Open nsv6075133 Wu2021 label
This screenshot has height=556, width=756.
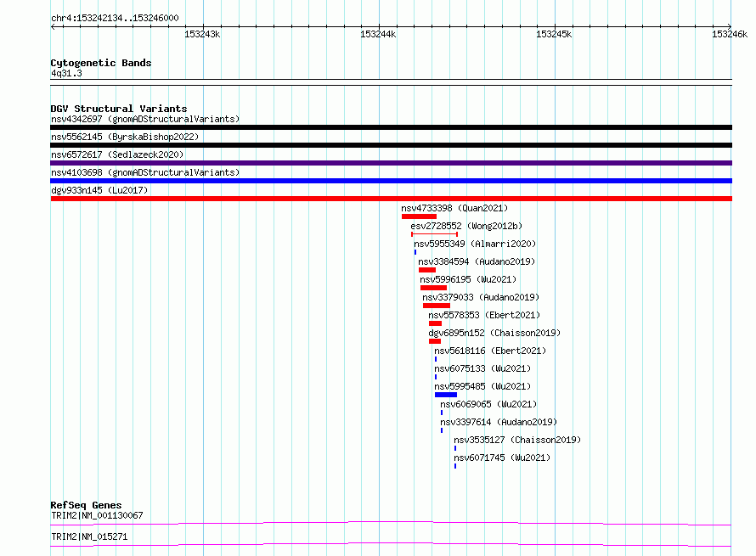pyautogui.click(x=482, y=368)
